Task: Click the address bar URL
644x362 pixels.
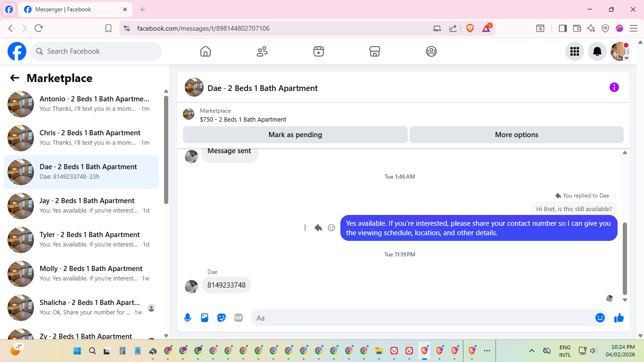Action: point(203,28)
